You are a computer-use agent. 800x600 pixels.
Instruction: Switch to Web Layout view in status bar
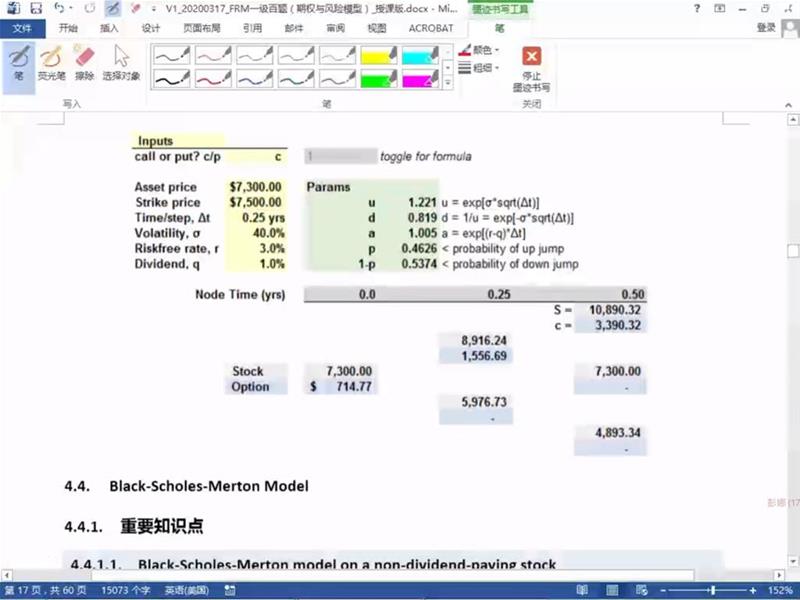pos(640,591)
